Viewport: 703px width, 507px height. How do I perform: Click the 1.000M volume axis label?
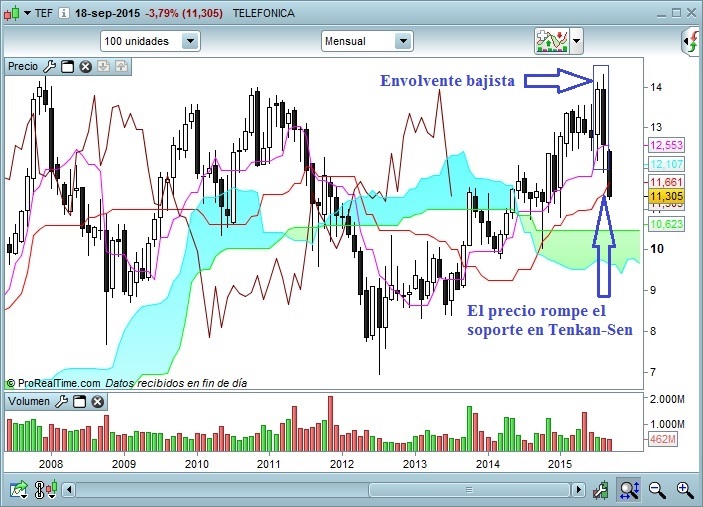tap(667, 424)
